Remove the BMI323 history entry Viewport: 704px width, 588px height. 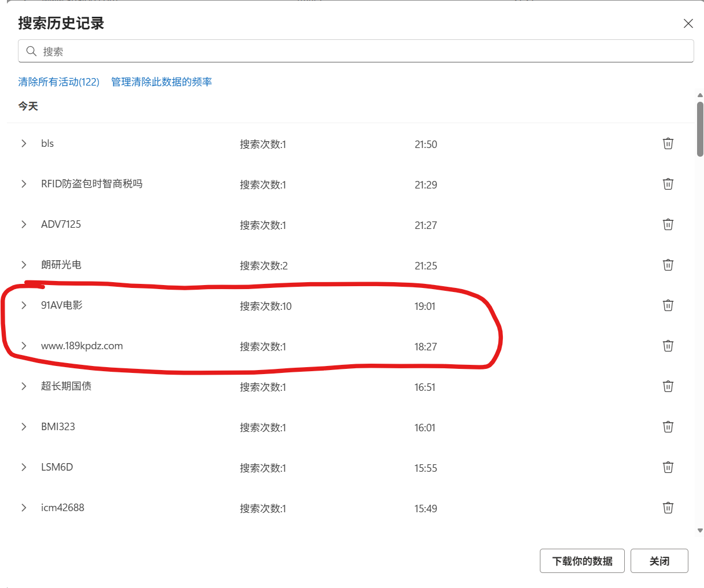tap(668, 427)
